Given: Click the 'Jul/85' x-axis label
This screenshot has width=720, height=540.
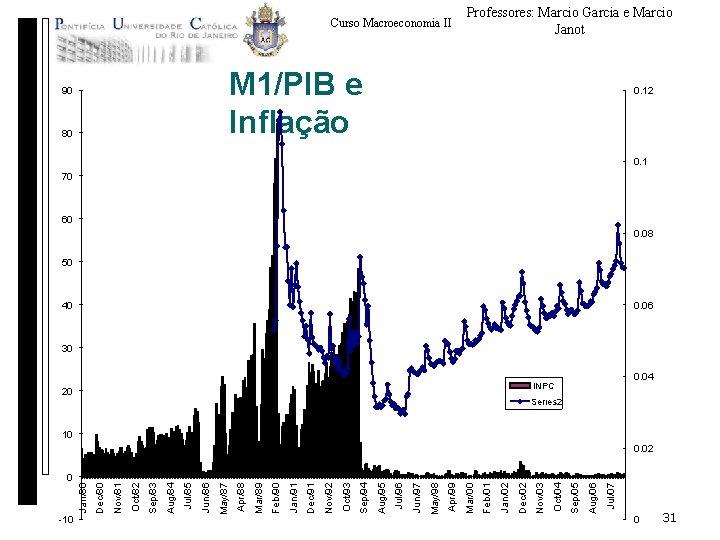Looking at the screenshot, I should [x=188, y=497].
